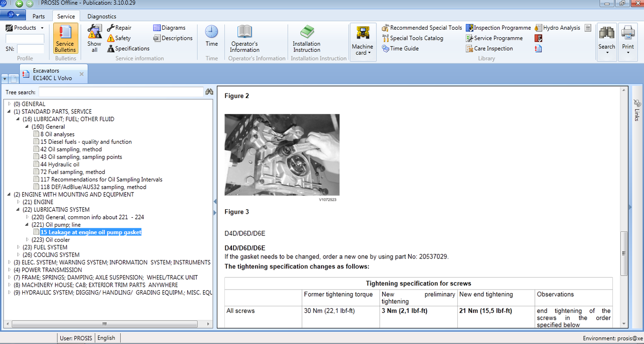Screen dimensions: 644x344
Task: Open Time Guide
Action: (400, 48)
